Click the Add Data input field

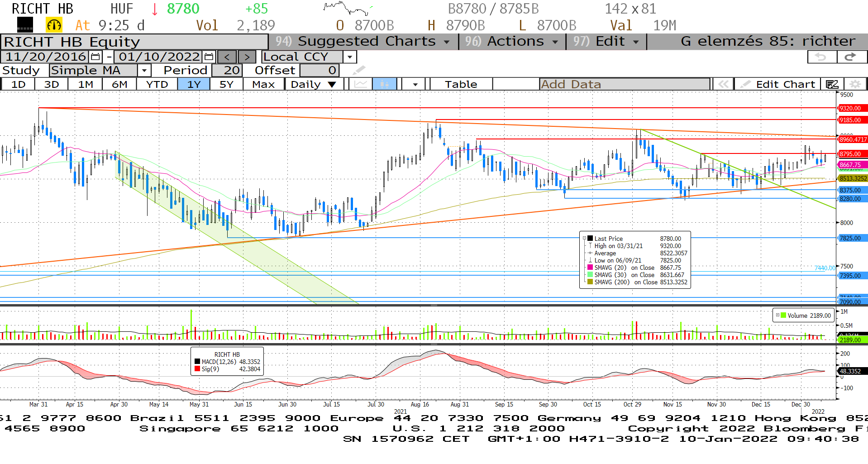click(x=625, y=84)
